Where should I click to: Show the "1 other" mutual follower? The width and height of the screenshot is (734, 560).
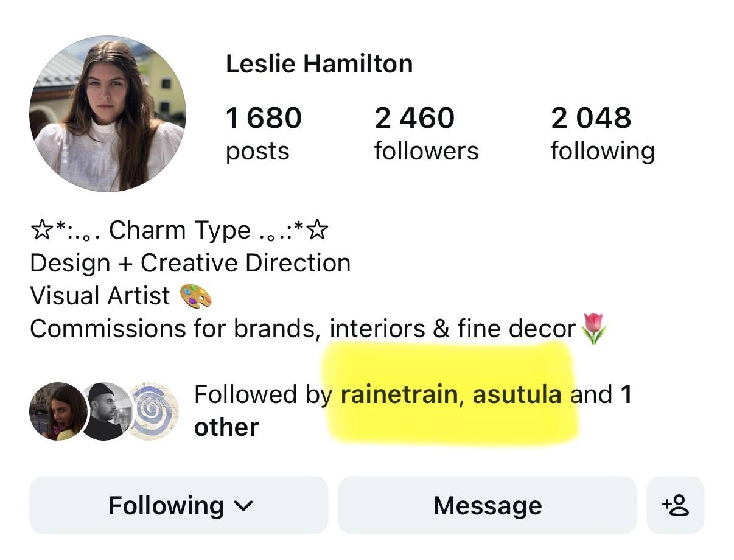coord(226,427)
